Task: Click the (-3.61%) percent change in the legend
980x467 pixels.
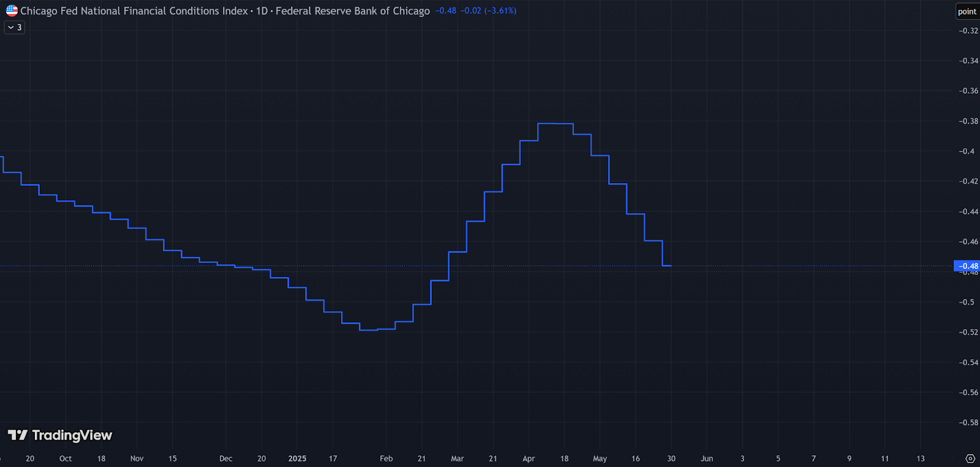Action: pyautogui.click(x=500, y=11)
